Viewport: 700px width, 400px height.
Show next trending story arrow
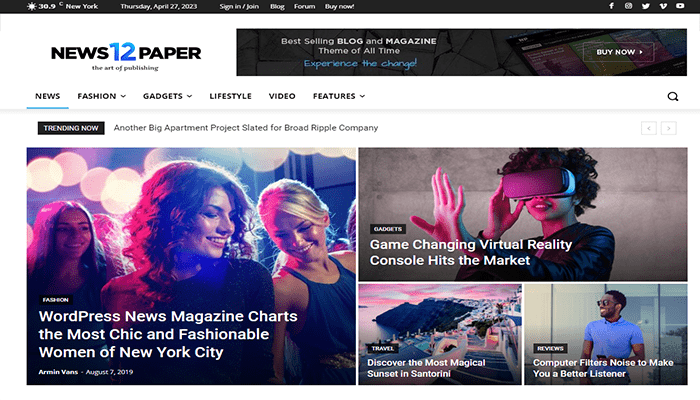[668, 128]
